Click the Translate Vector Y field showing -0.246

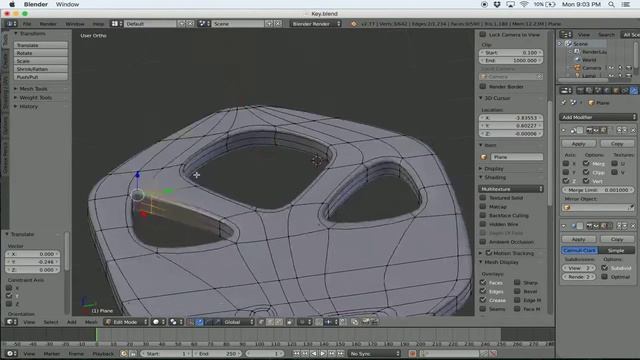pos(33,262)
